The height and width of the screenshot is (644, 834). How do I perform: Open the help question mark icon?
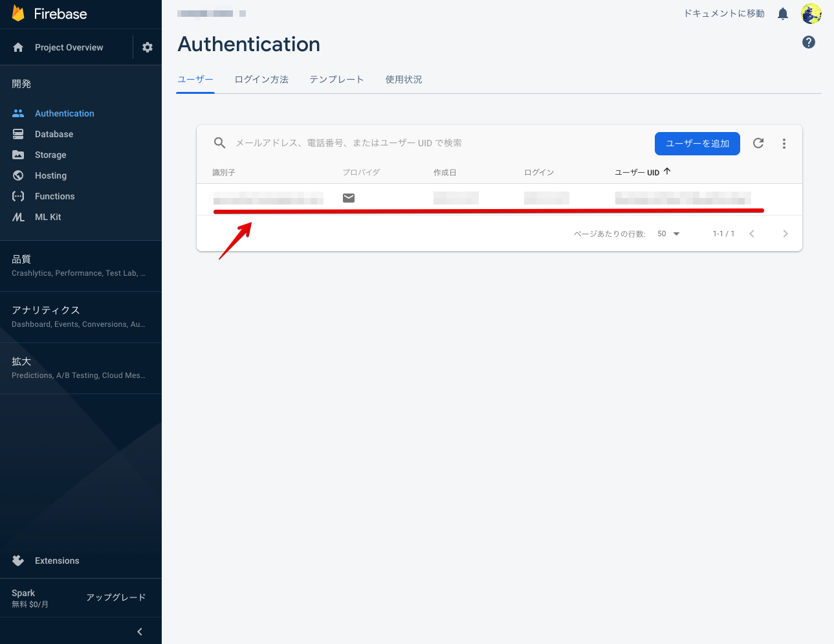tap(809, 42)
